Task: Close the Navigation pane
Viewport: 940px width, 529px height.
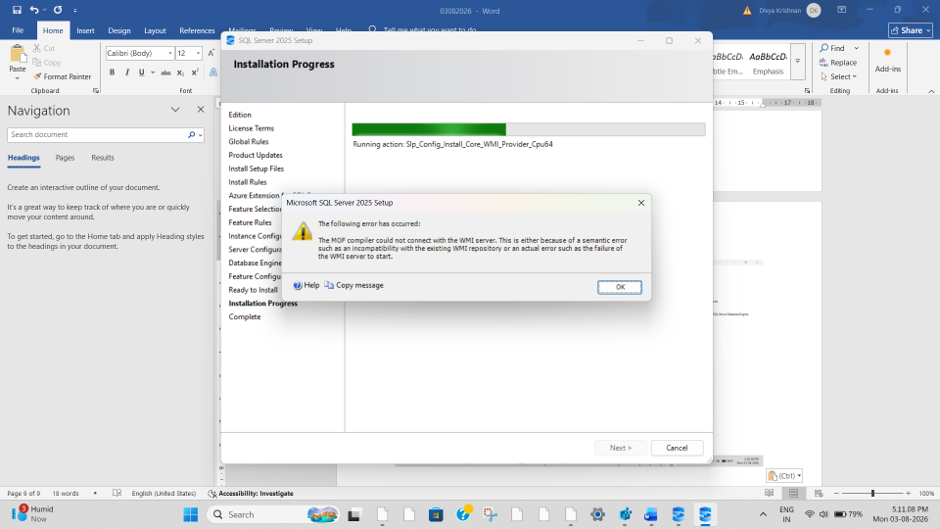Action: (x=201, y=110)
